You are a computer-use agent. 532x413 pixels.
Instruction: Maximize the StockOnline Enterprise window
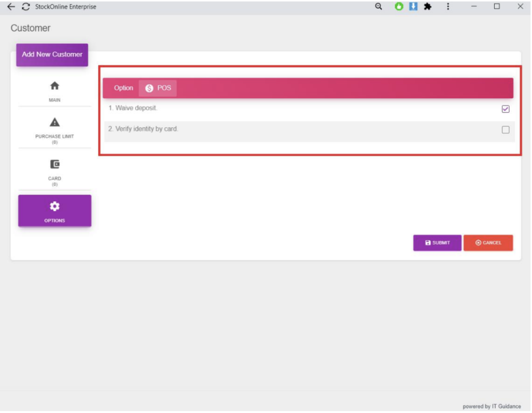click(x=497, y=7)
